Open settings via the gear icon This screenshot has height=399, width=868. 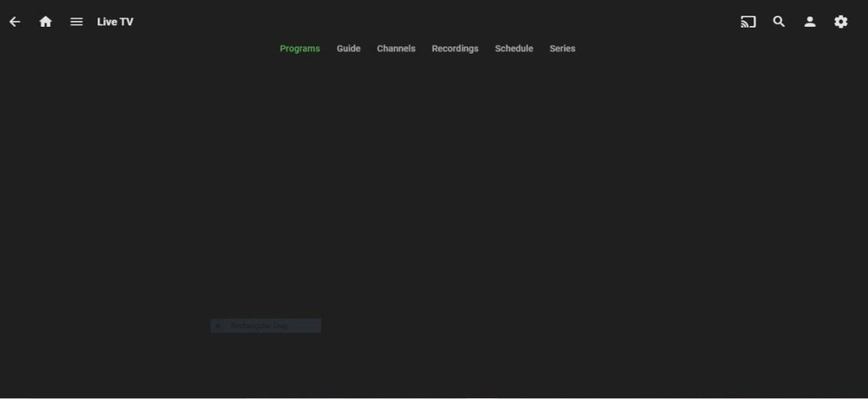[x=841, y=22]
